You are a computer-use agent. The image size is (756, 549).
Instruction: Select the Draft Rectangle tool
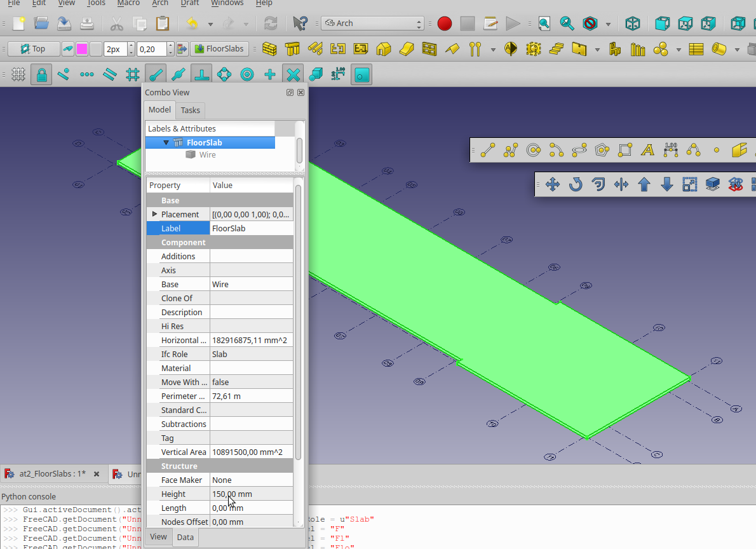pyautogui.click(x=625, y=150)
